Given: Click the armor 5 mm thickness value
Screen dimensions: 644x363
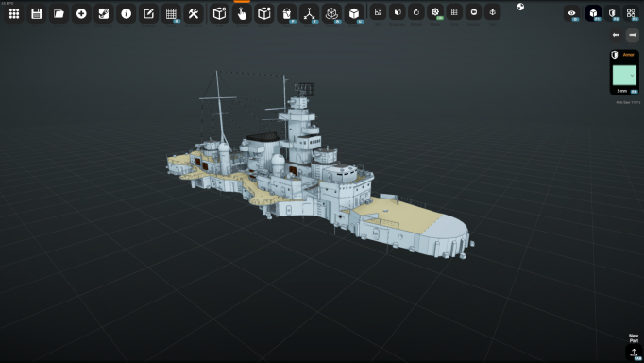Looking at the screenshot, I should pos(622,91).
